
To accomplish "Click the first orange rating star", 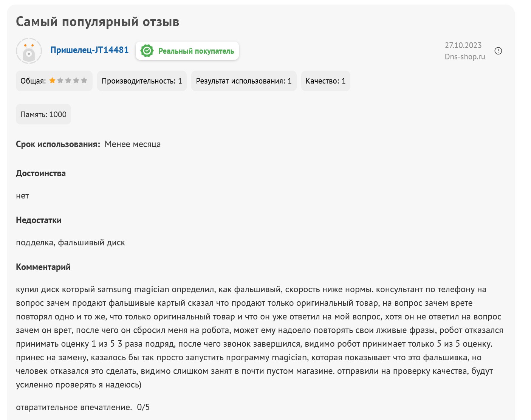I will (x=53, y=81).
